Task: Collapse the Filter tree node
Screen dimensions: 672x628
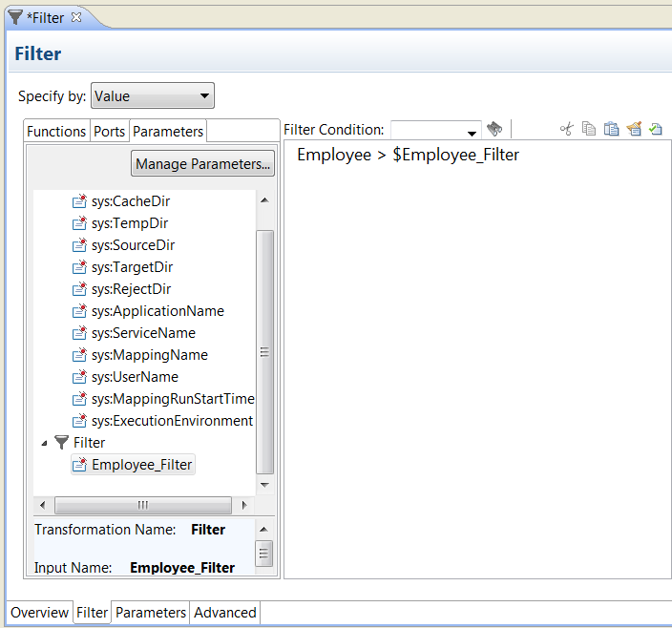Action: click(44, 443)
